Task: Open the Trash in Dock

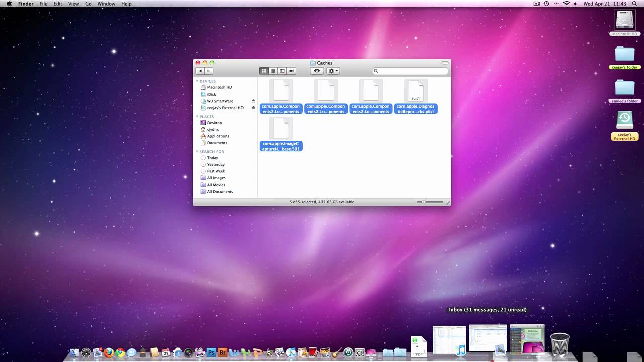Action: click(x=559, y=345)
